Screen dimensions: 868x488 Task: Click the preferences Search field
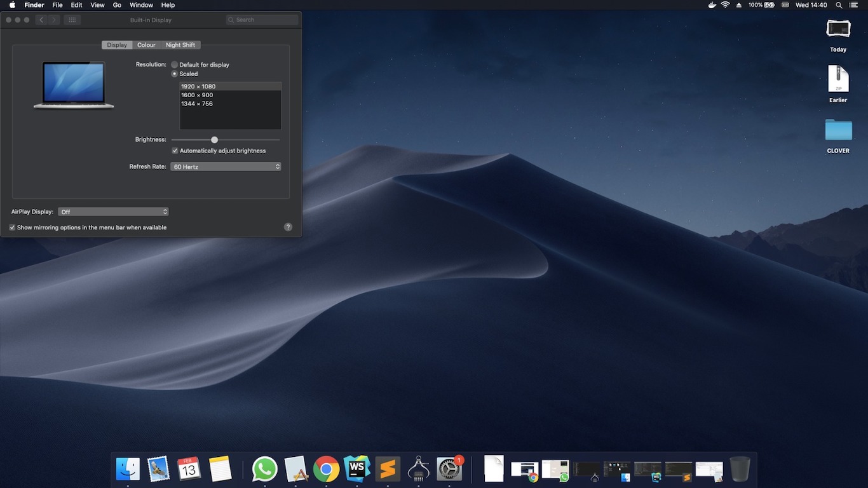[x=262, y=20]
